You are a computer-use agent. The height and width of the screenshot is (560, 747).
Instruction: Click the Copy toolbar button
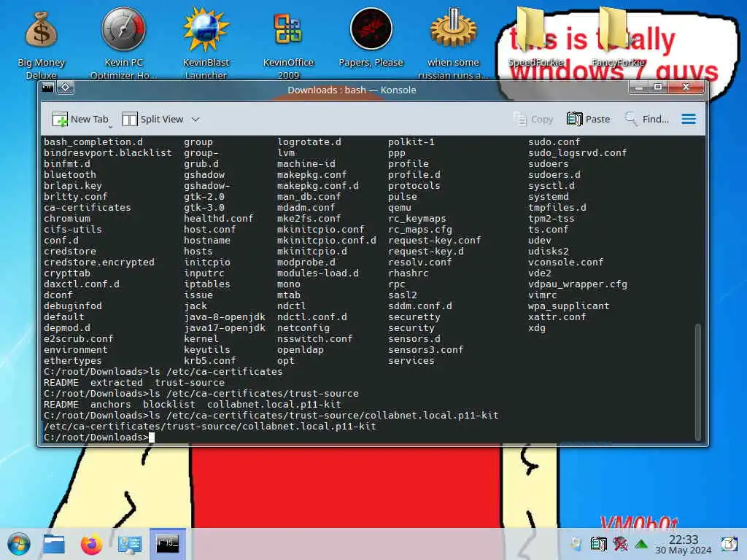[x=533, y=119]
